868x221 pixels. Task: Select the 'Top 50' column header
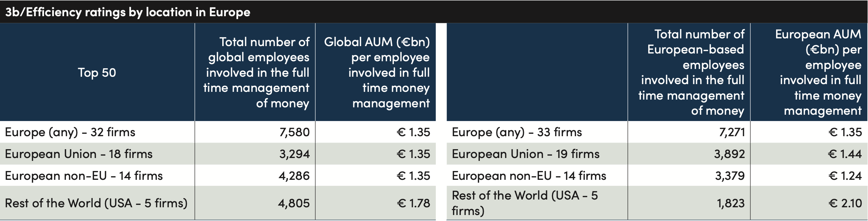[97, 72]
